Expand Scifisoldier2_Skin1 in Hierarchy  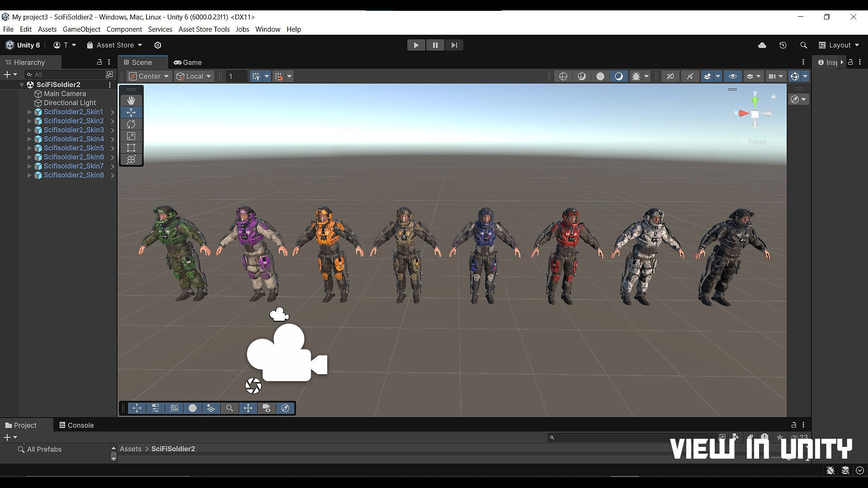[29, 112]
